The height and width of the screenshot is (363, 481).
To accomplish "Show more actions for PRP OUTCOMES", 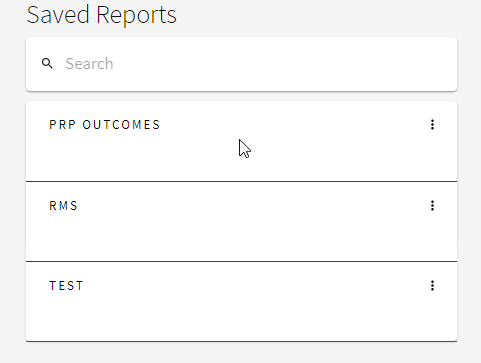I will point(432,125).
